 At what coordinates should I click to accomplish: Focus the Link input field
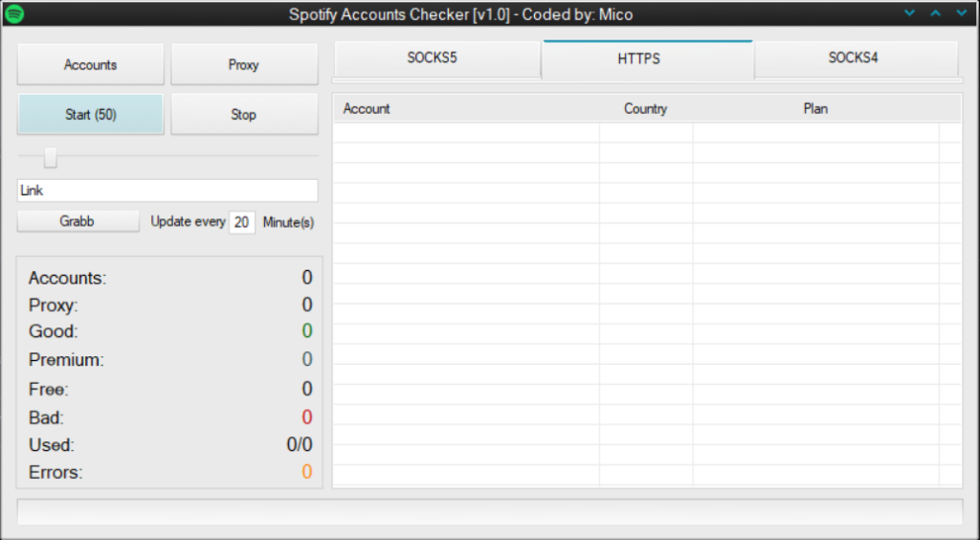[x=167, y=191]
